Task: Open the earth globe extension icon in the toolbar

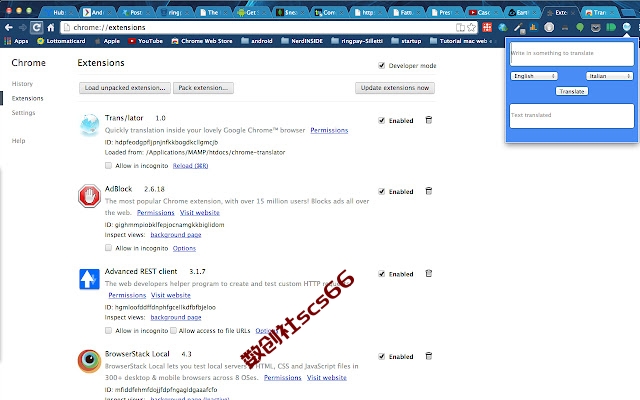Action: tap(503, 27)
